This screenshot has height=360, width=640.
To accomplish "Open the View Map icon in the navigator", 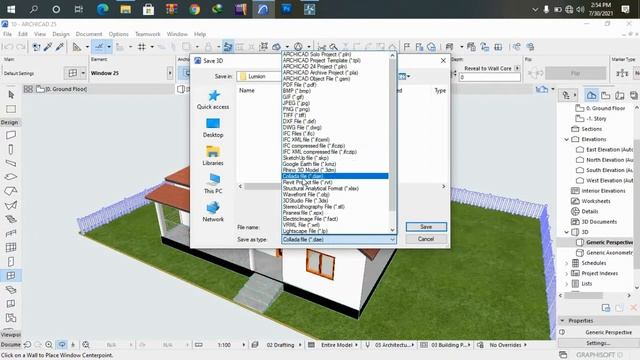I will pos(606,96).
